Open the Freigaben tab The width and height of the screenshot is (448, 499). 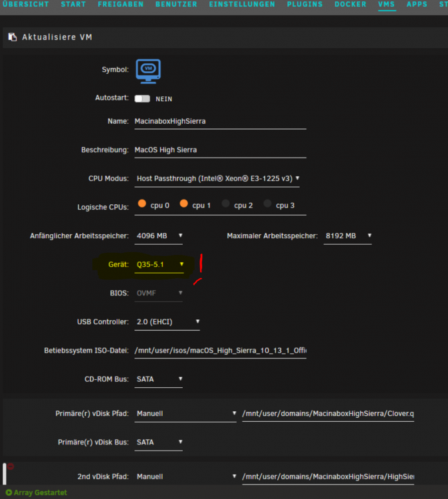[121, 5]
